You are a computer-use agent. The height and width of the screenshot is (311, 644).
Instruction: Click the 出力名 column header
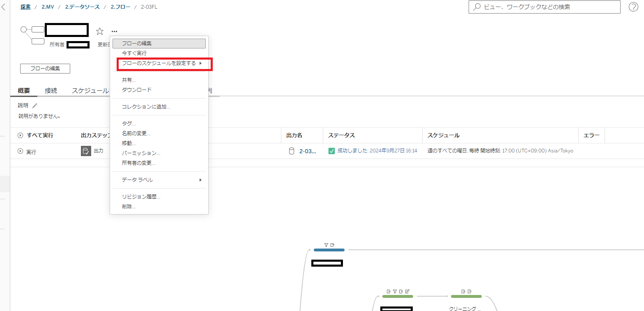tap(294, 135)
